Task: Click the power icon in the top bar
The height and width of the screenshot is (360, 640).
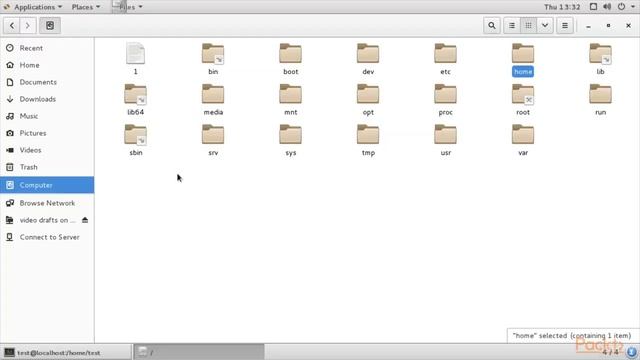Action: point(621,7)
